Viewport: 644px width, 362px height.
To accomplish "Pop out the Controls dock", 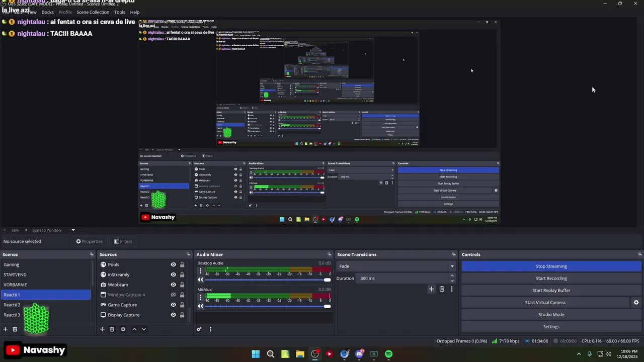I will [639, 254].
